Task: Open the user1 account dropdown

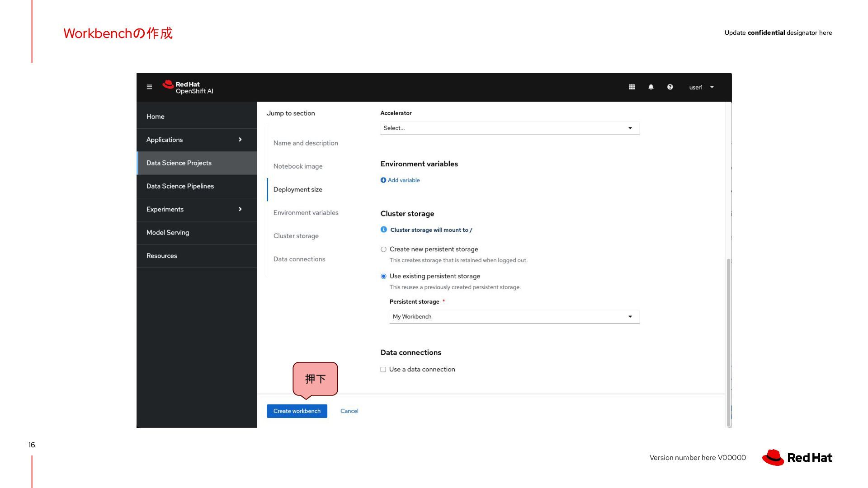Action: pyautogui.click(x=701, y=87)
